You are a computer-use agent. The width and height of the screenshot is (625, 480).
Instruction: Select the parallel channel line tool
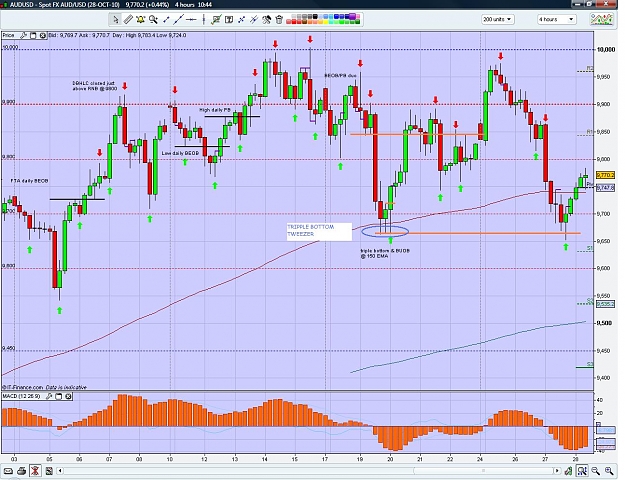point(254,19)
